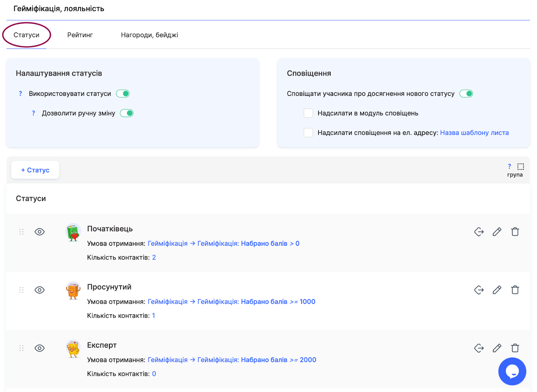Enable Надсилати сповіщення на ел. адресу checkbox

(x=308, y=133)
